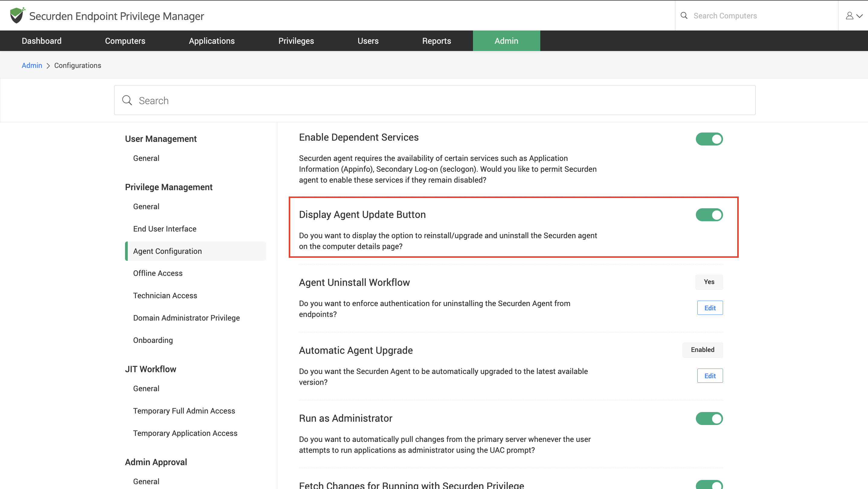The image size is (868, 489).
Task: Click the Enabled status for Automatic Upgrade
Action: click(x=702, y=350)
